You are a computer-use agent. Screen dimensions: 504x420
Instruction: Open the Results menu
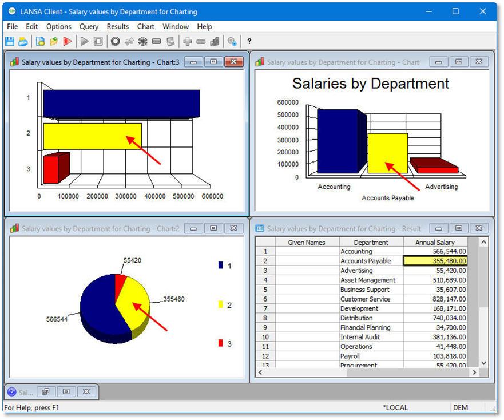pyautogui.click(x=118, y=26)
